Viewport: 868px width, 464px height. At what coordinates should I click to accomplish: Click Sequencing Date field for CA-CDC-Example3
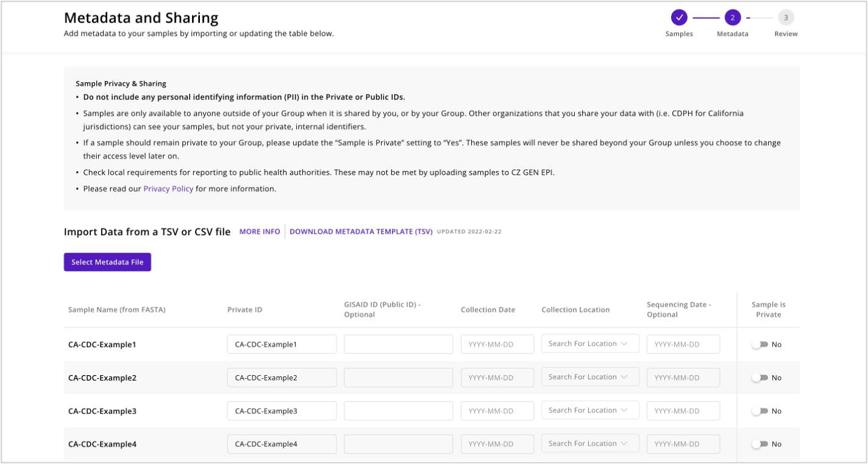click(683, 410)
